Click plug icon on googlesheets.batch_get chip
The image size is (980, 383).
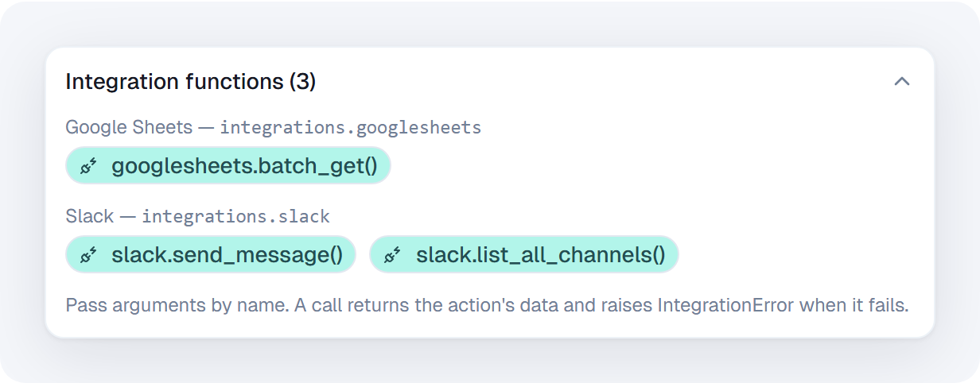pyautogui.click(x=89, y=166)
